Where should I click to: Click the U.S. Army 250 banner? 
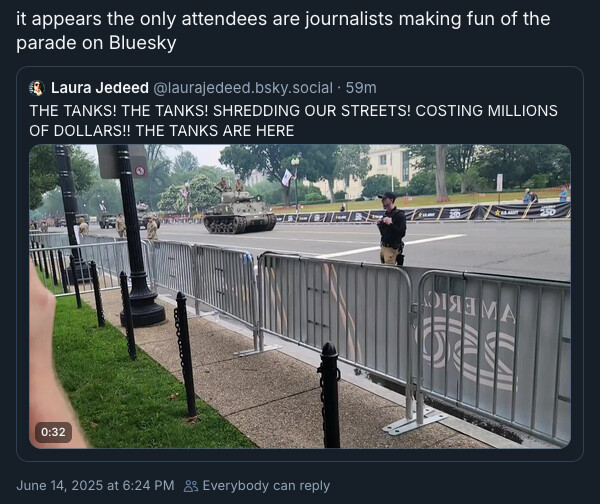(528, 211)
